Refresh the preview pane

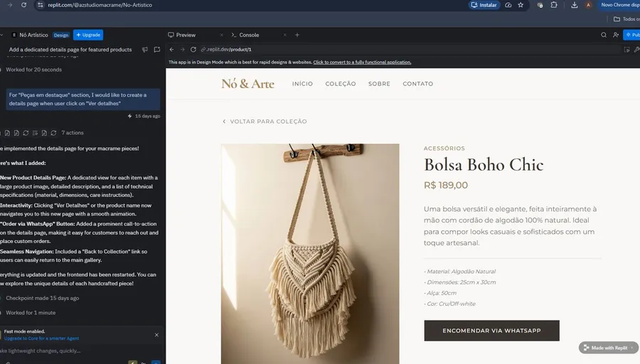point(193,49)
